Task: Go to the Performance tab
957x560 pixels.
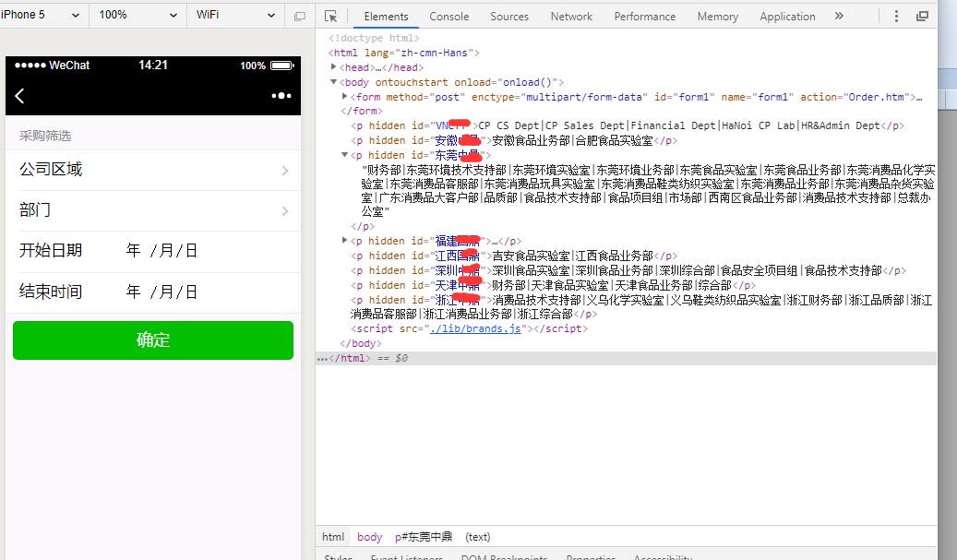Action: [644, 17]
